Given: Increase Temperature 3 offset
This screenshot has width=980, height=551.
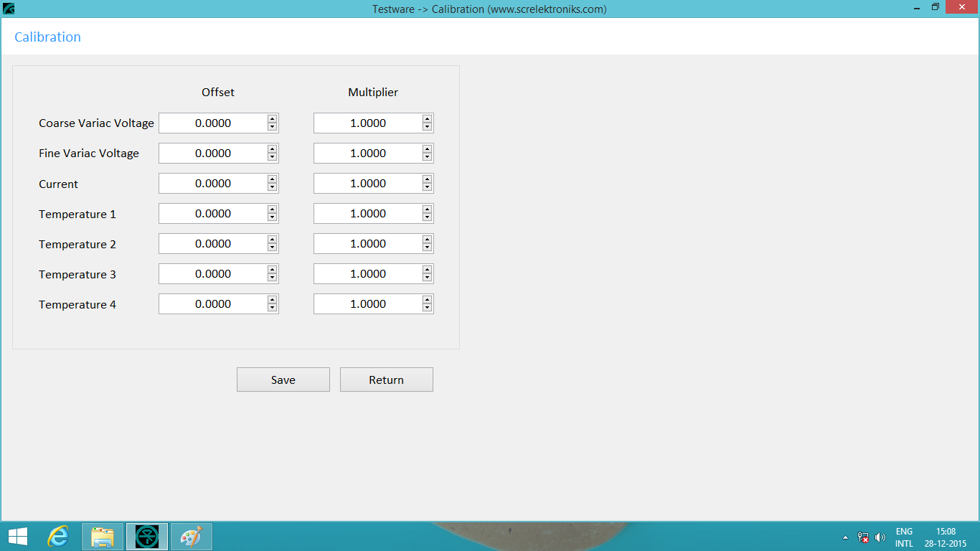Looking at the screenshot, I should tap(272, 270).
